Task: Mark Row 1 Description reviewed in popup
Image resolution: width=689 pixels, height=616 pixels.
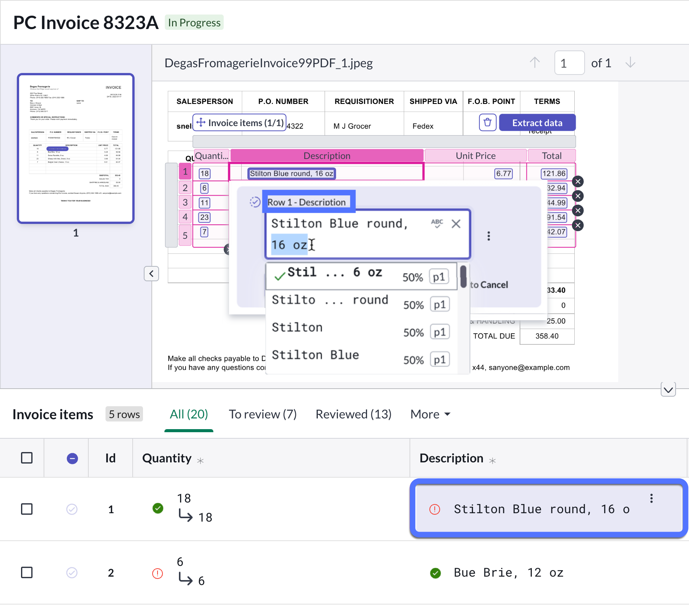Action: [x=255, y=202]
